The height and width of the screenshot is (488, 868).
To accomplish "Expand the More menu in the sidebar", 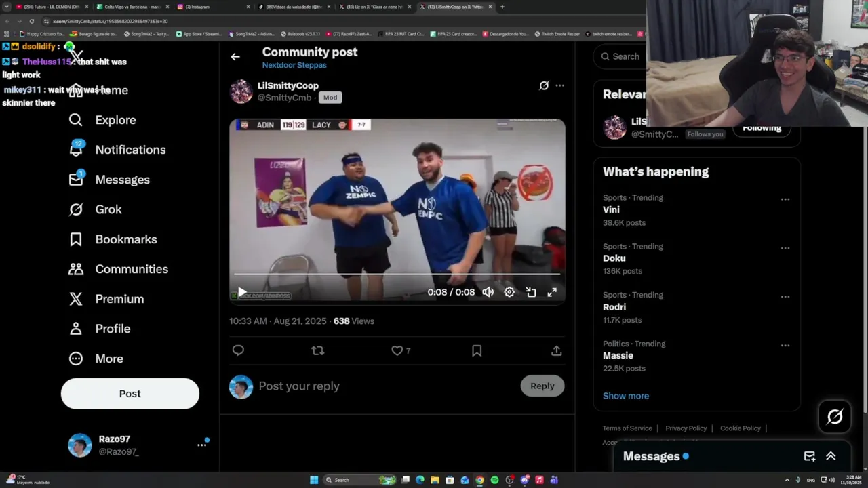I will click(96, 359).
